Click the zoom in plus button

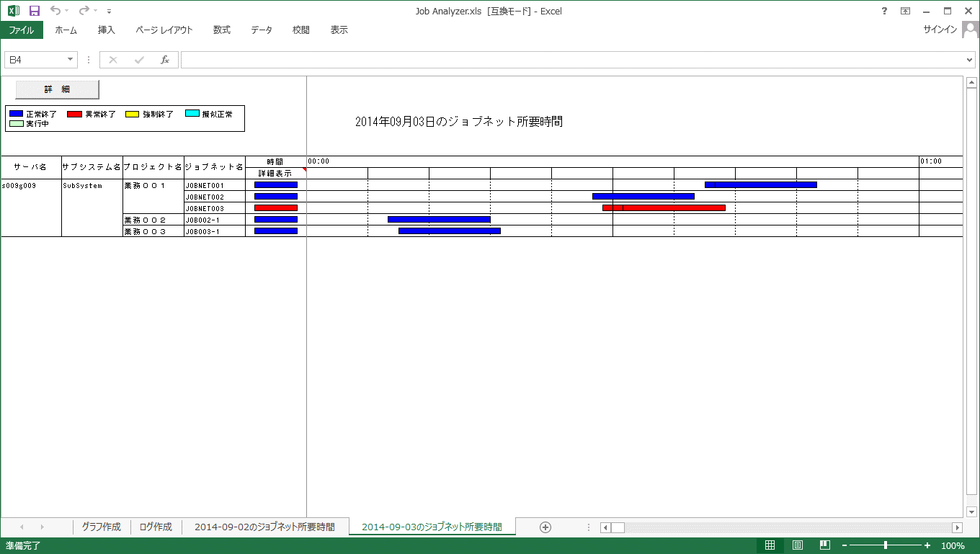pyautogui.click(x=927, y=545)
